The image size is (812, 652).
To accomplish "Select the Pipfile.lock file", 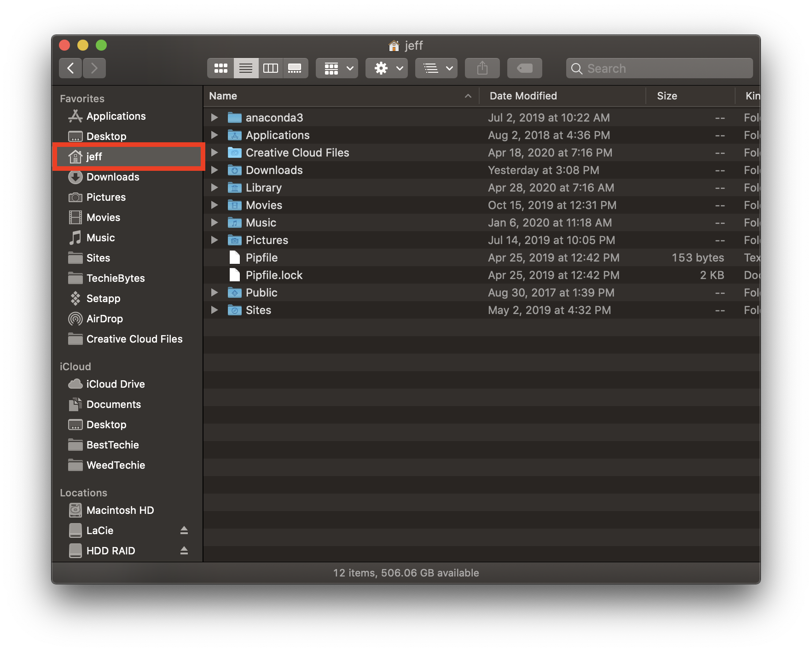I will click(x=274, y=275).
